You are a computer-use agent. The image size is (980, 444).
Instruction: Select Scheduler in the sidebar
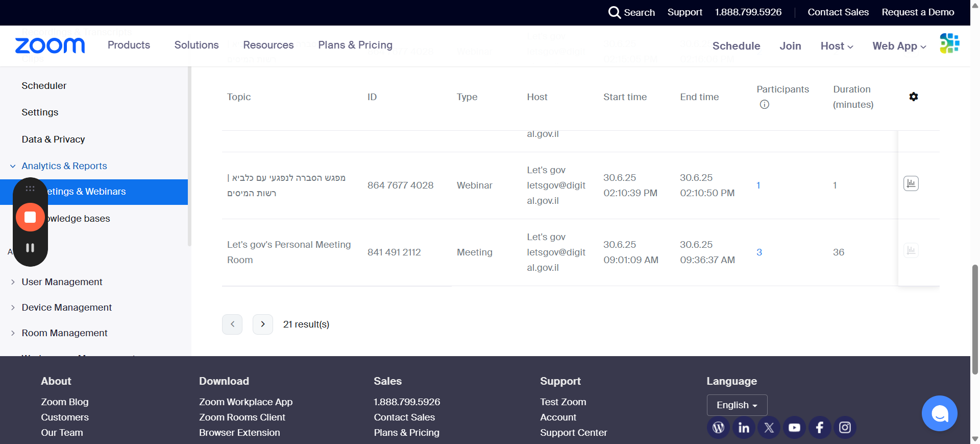[x=44, y=86]
